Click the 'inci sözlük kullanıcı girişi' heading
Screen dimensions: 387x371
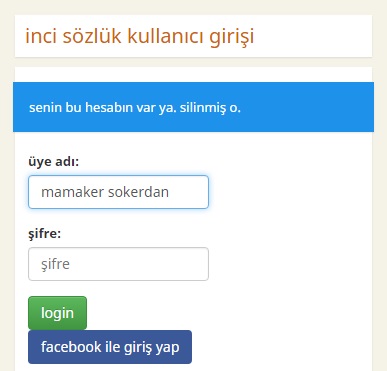coord(140,36)
